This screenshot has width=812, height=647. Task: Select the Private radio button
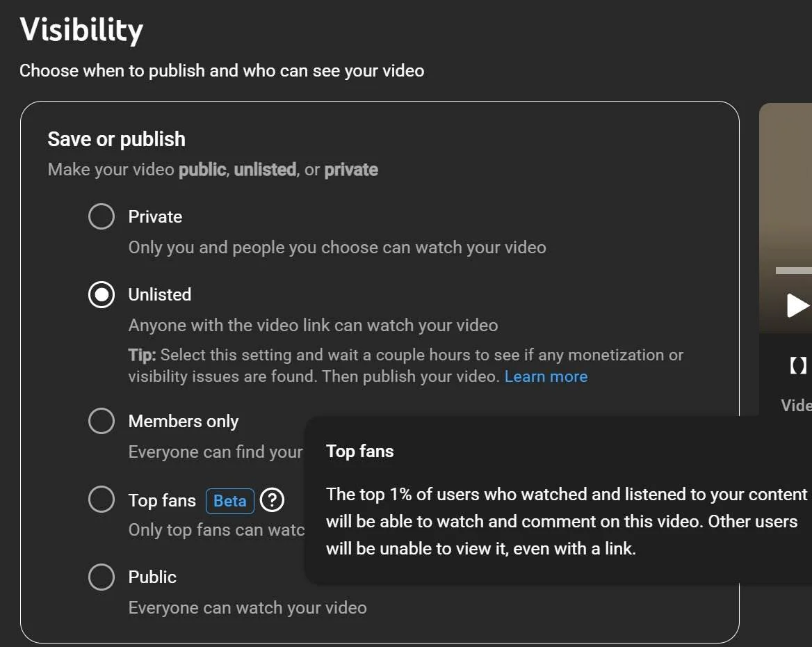pos(101,216)
